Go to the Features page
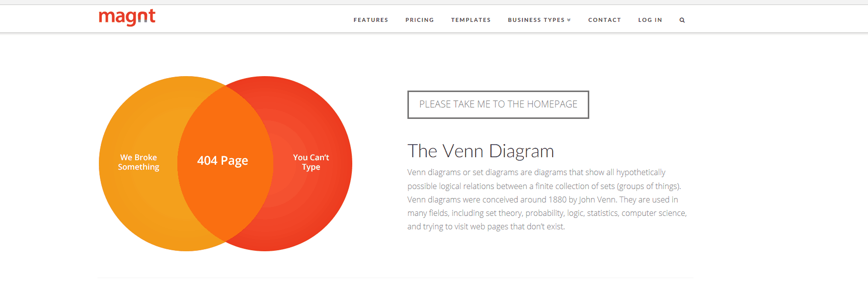868x303 pixels. click(371, 20)
